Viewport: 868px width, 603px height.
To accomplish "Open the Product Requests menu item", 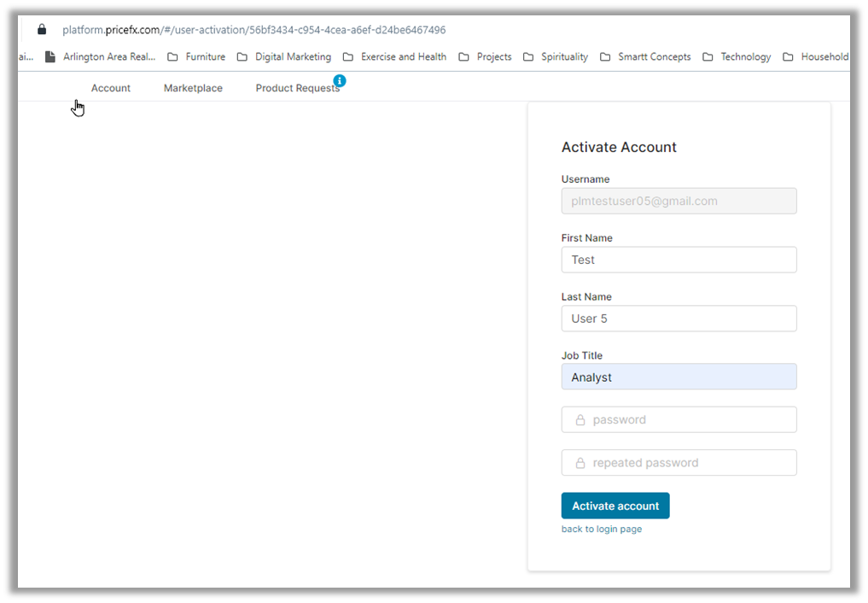I will (297, 88).
